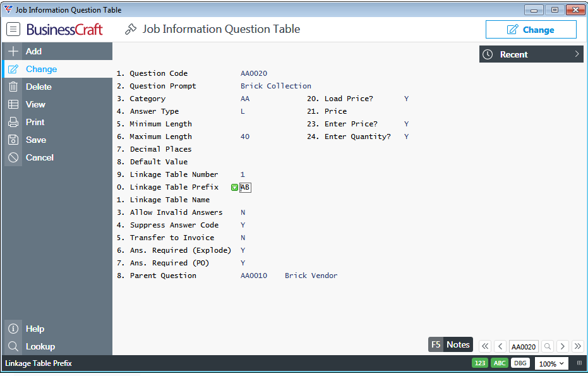Click the Enter Quantity? value Y
The image size is (588, 376).
click(x=406, y=136)
